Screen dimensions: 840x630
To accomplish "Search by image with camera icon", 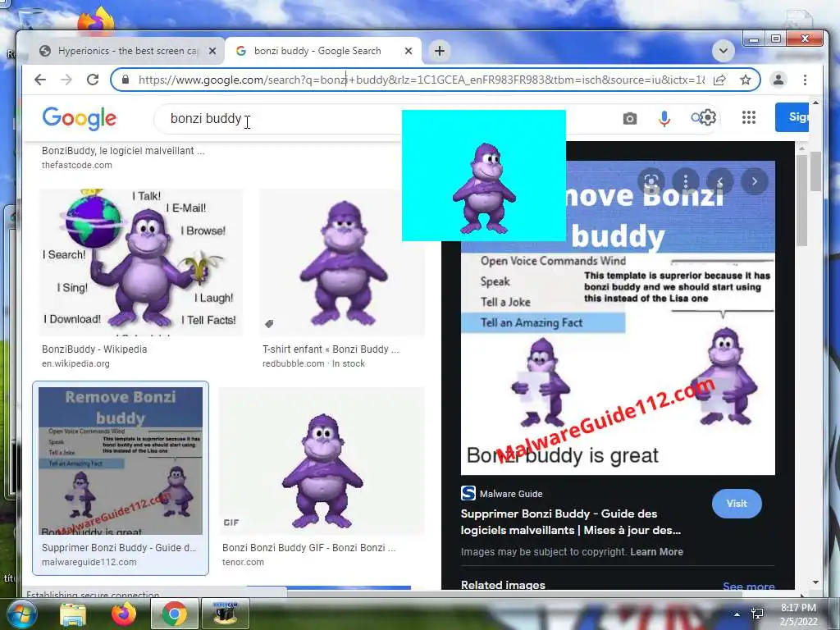I will [630, 118].
